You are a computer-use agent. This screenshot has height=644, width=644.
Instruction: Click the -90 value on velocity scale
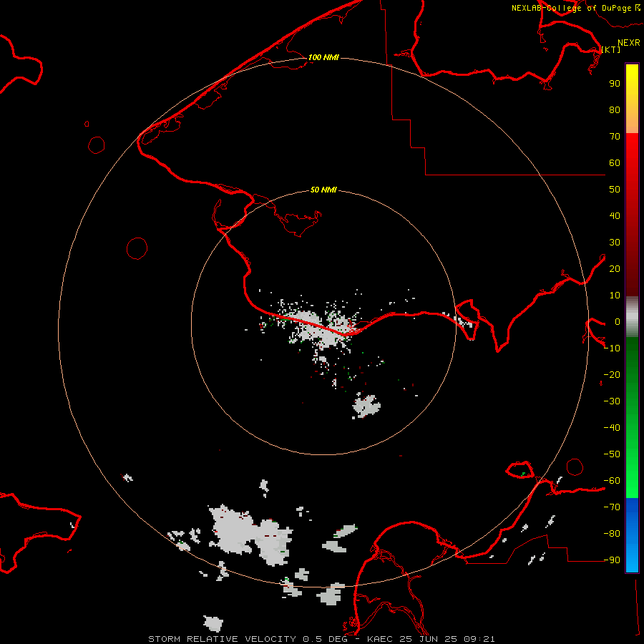click(612, 560)
